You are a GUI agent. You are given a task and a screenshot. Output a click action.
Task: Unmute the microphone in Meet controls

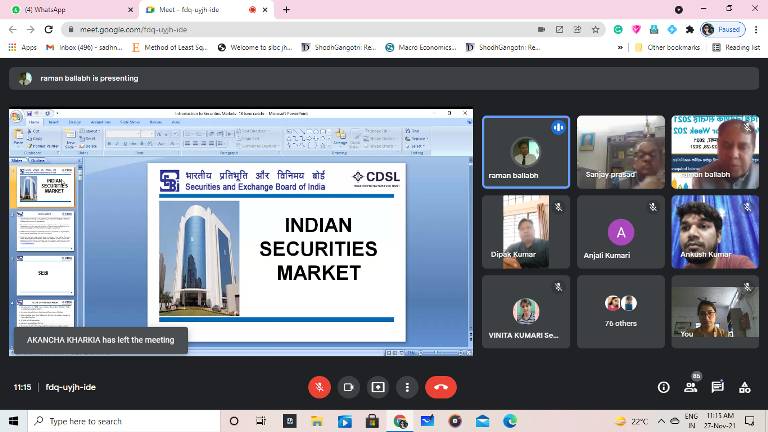coord(319,387)
